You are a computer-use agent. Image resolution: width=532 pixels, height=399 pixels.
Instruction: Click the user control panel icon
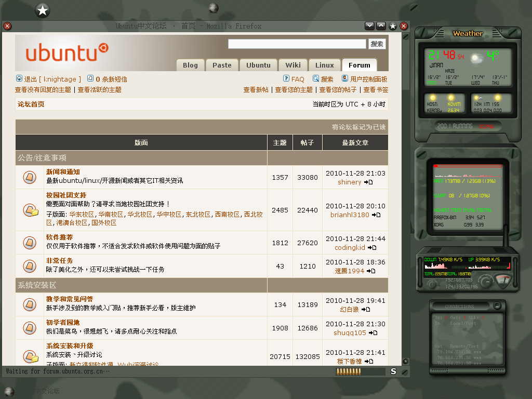click(x=345, y=78)
